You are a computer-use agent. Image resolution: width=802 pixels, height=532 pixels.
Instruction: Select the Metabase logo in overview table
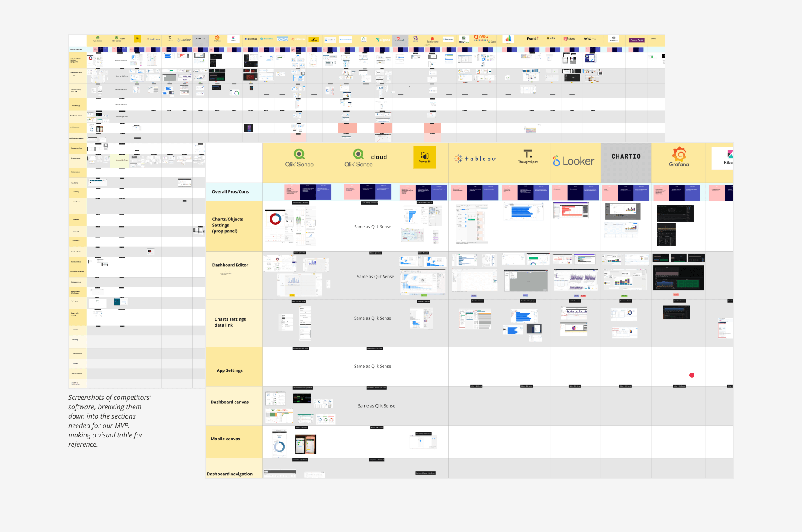click(448, 39)
